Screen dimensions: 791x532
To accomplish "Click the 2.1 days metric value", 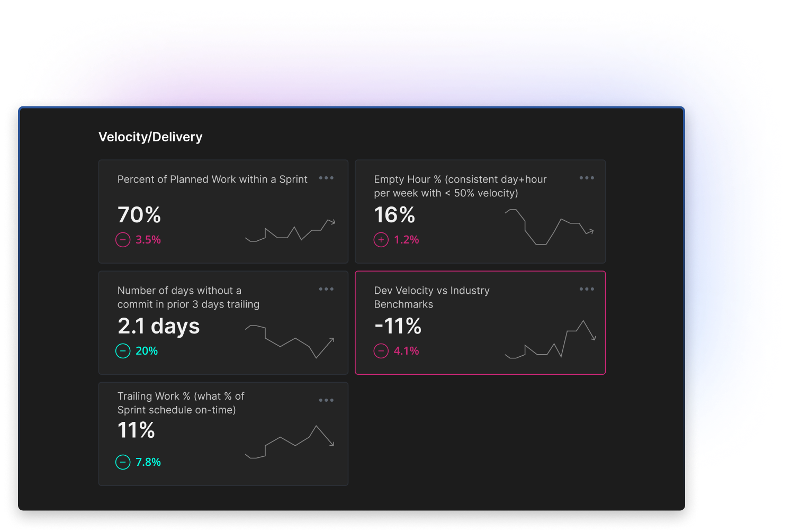I will pyautogui.click(x=159, y=326).
